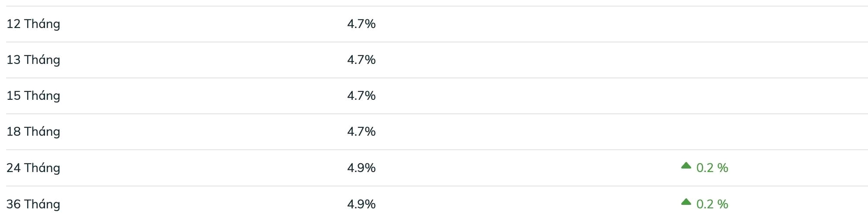This screenshot has width=868, height=218.
Task: Click the 4.9% rate for 24 Tháng
Action: tap(361, 168)
